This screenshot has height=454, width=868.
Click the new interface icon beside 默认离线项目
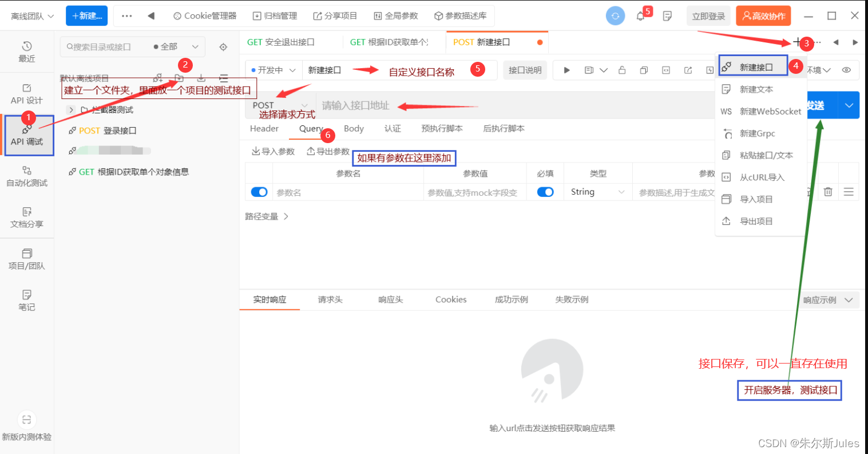pyautogui.click(x=158, y=78)
